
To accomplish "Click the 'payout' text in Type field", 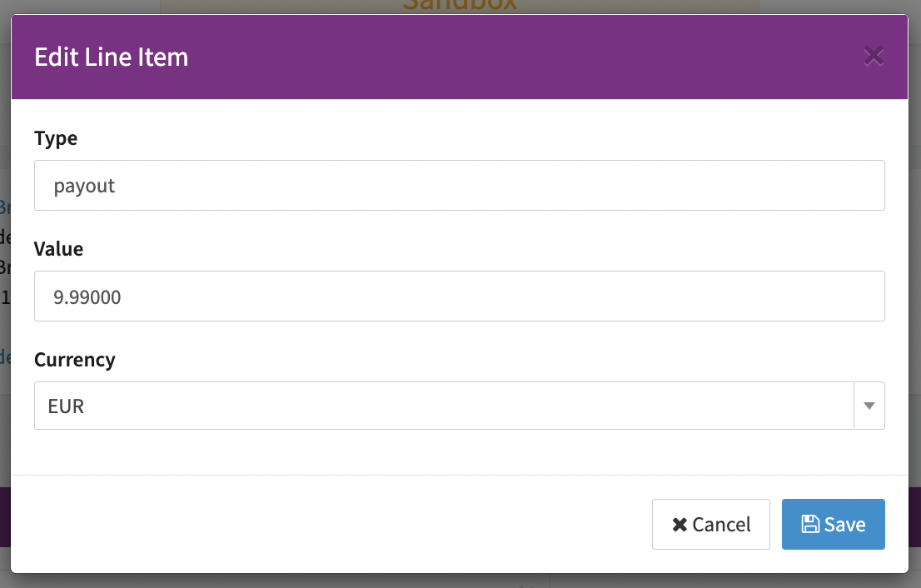I will pyautogui.click(x=84, y=186).
